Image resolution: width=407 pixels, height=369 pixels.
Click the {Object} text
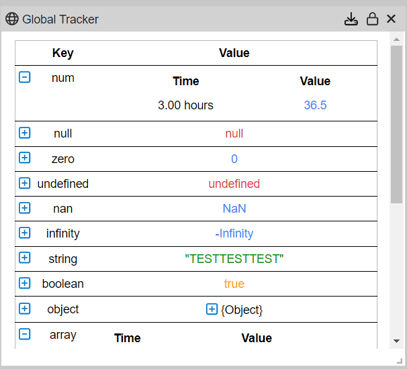click(x=242, y=310)
